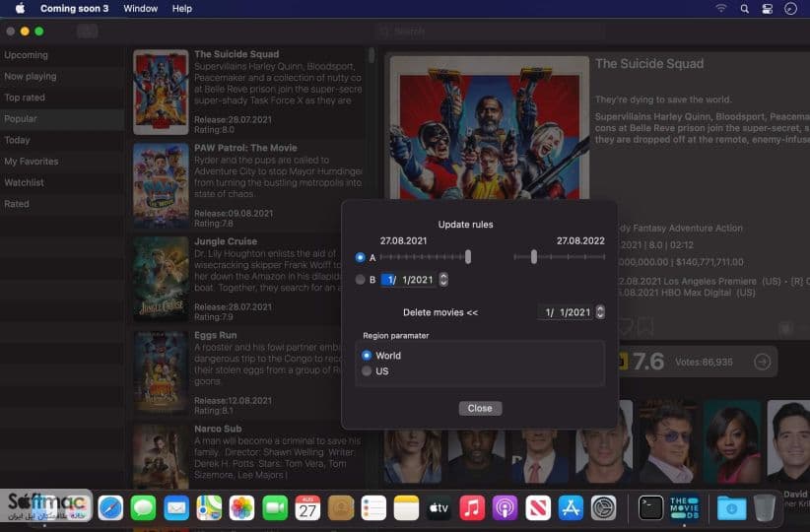The image size is (810, 532).
Task: Open Spotlight search in the menu bar
Action: 744,9
